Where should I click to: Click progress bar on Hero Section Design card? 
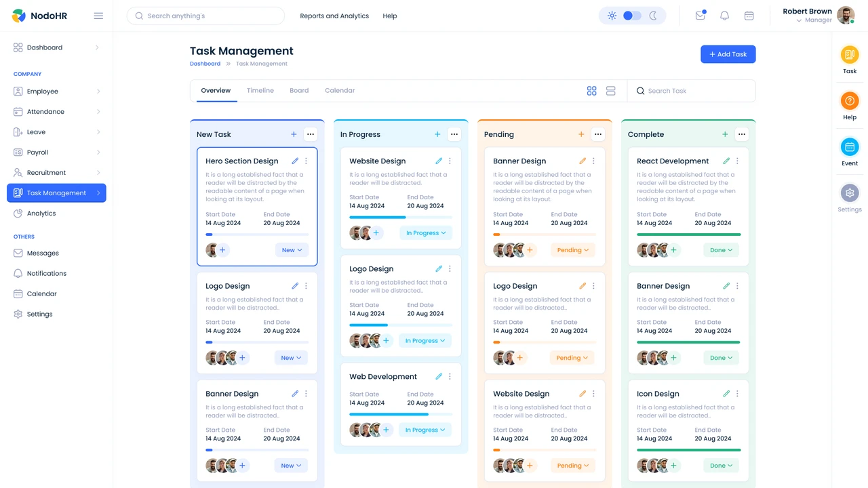click(257, 235)
